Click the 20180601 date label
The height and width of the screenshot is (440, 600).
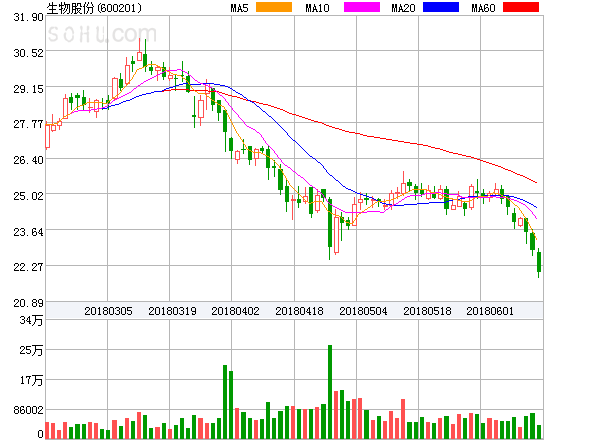pyautogui.click(x=490, y=311)
